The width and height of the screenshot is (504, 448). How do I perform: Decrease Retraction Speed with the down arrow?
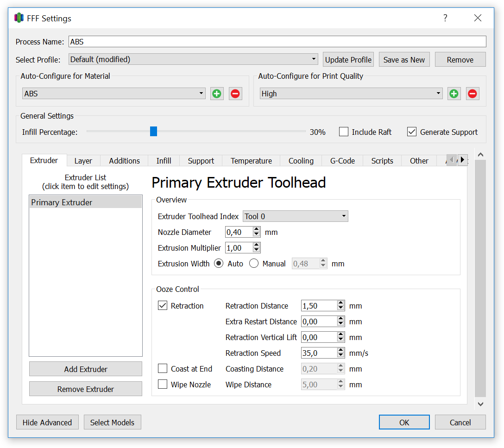pyautogui.click(x=341, y=355)
